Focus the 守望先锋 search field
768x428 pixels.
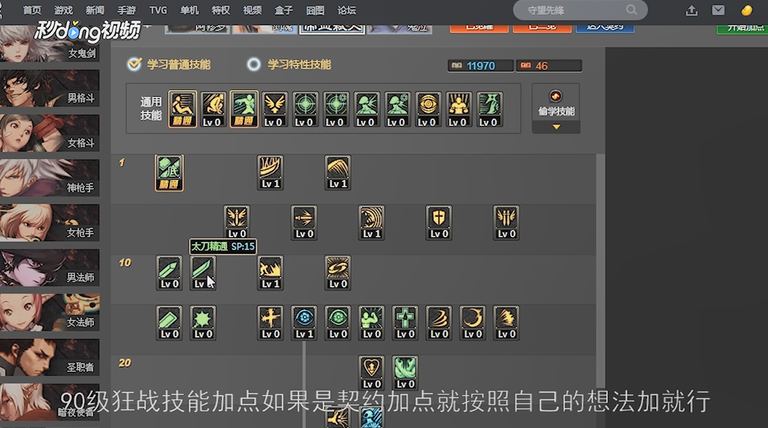click(x=580, y=10)
